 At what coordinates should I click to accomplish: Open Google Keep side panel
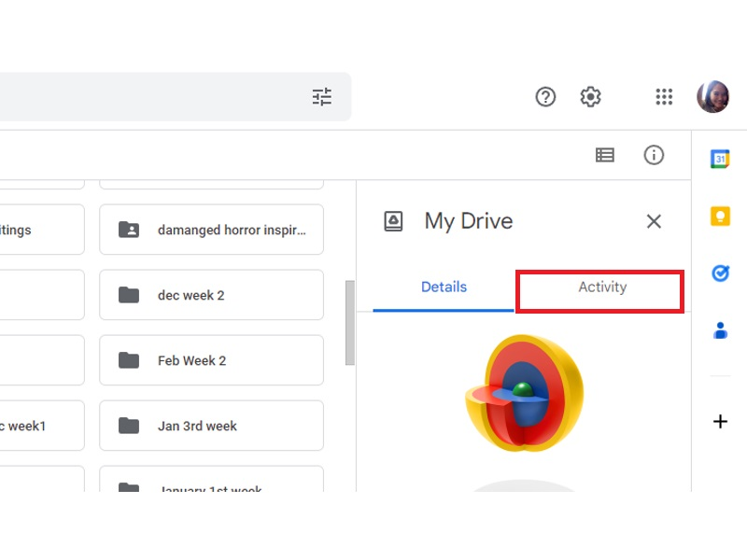point(720,217)
